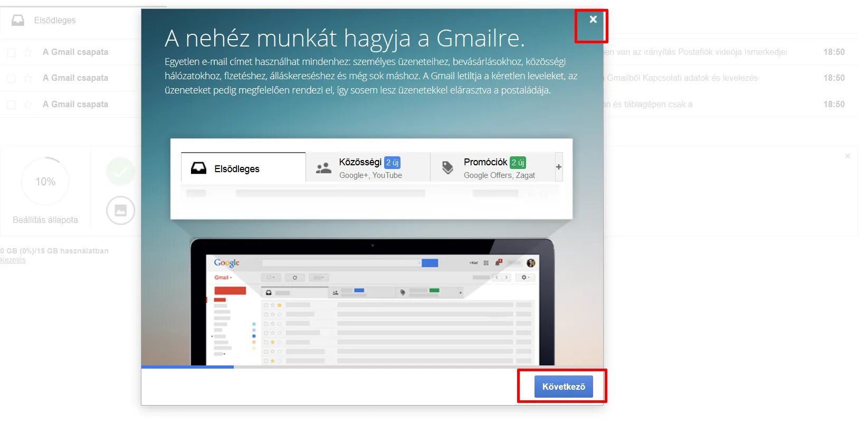Click the Gmail dropdown label in laptop preview

click(x=223, y=277)
